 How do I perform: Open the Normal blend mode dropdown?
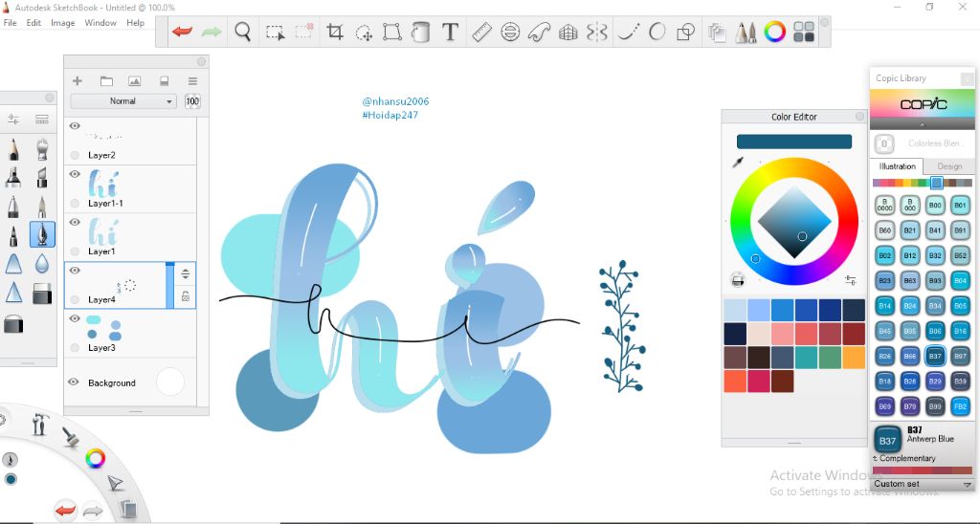123,101
